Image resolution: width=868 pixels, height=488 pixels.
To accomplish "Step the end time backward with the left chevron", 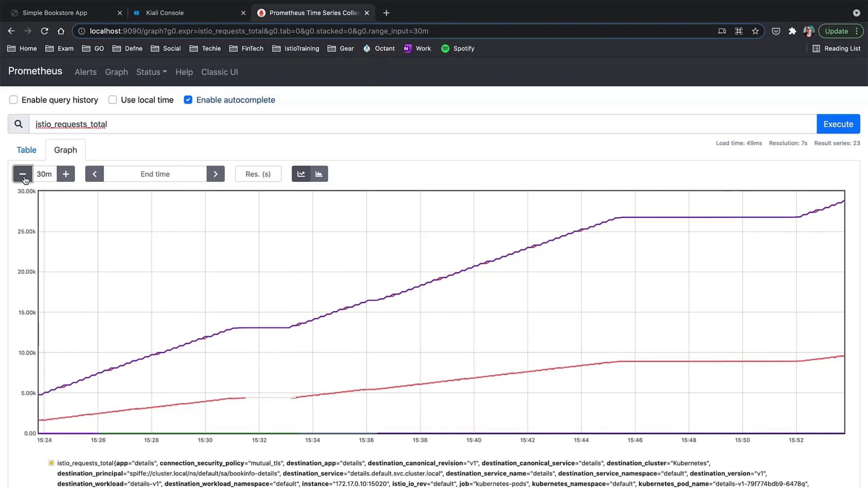I will pos(94,174).
